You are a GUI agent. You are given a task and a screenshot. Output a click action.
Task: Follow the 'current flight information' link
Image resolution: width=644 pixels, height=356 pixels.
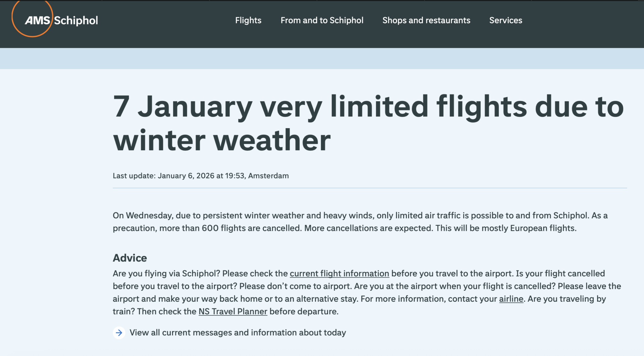[x=339, y=273]
